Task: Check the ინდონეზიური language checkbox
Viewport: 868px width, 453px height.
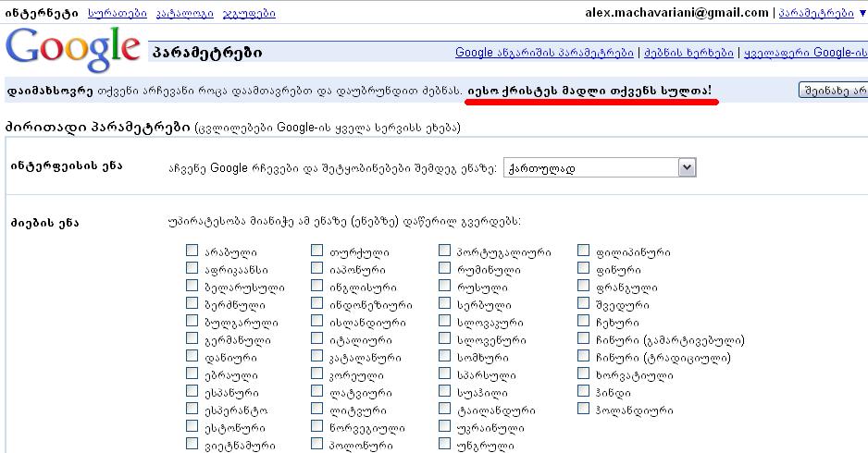Action: [x=317, y=303]
